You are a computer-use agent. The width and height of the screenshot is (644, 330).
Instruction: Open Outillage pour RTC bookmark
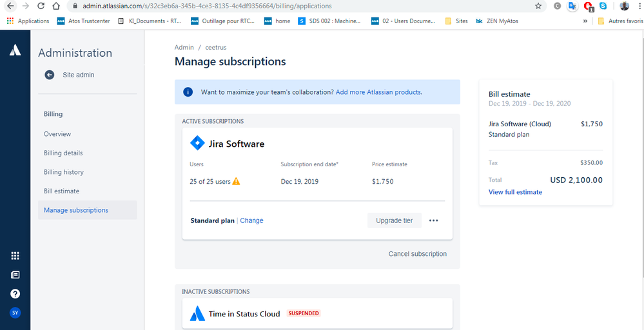pos(223,21)
